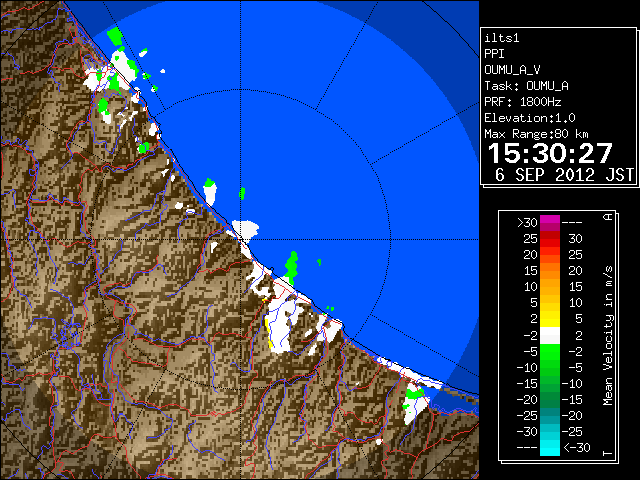
Task: Click the 'A' letter atop the legend
Action: (x=608, y=217)
